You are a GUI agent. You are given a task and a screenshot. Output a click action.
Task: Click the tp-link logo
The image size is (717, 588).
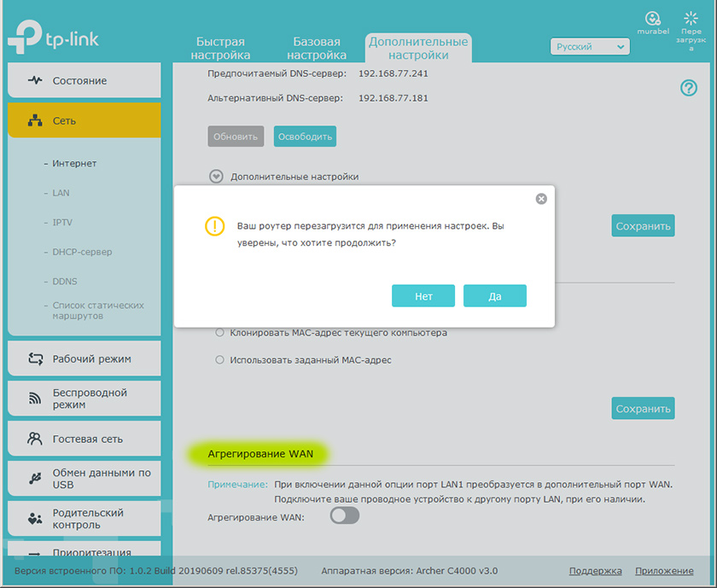(x=54, y=38)
